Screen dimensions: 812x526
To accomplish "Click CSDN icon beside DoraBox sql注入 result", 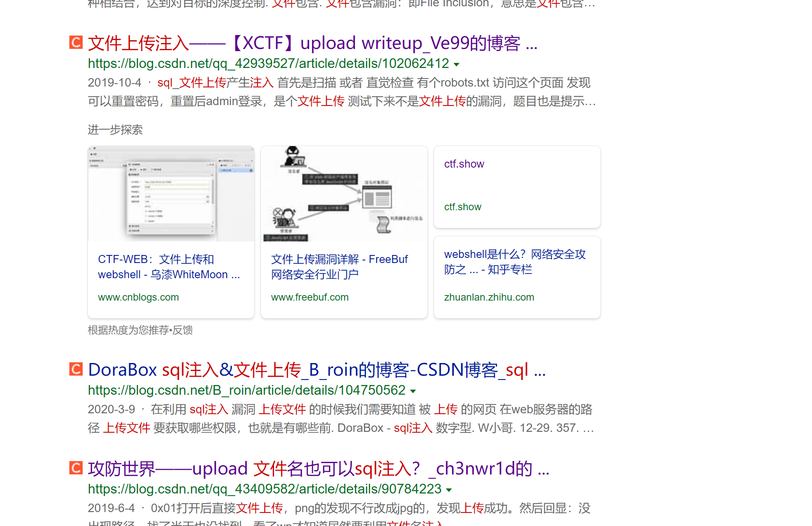I will [76, 369].
